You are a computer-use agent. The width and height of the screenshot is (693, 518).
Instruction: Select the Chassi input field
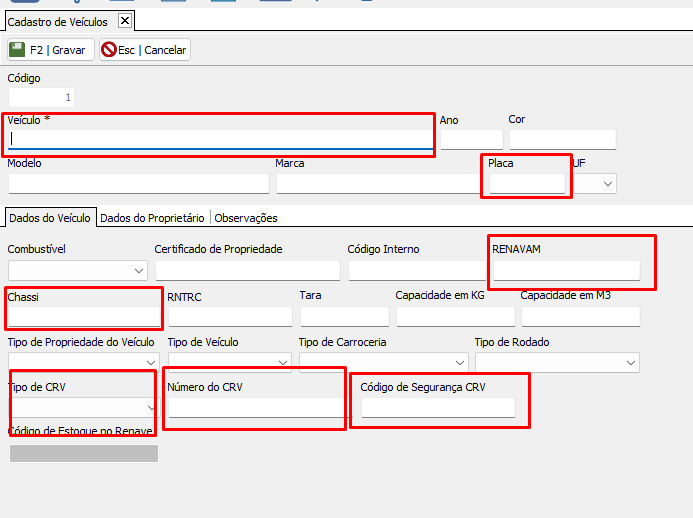click(84, 317)
